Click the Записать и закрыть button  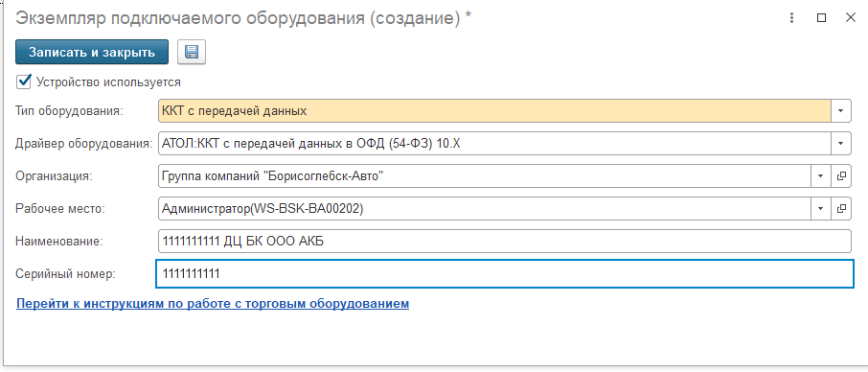click(x=92, y=52)
